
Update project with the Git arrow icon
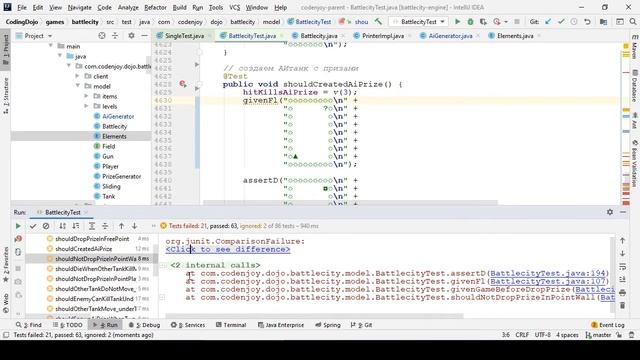[548, 22]
